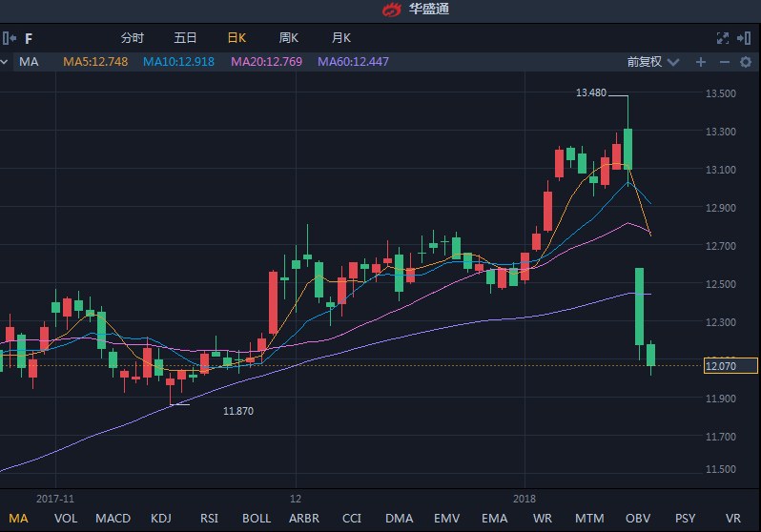Click the right panel collapse icon
This screenshot has width=761, height=532.
click(x=746, y=38)
